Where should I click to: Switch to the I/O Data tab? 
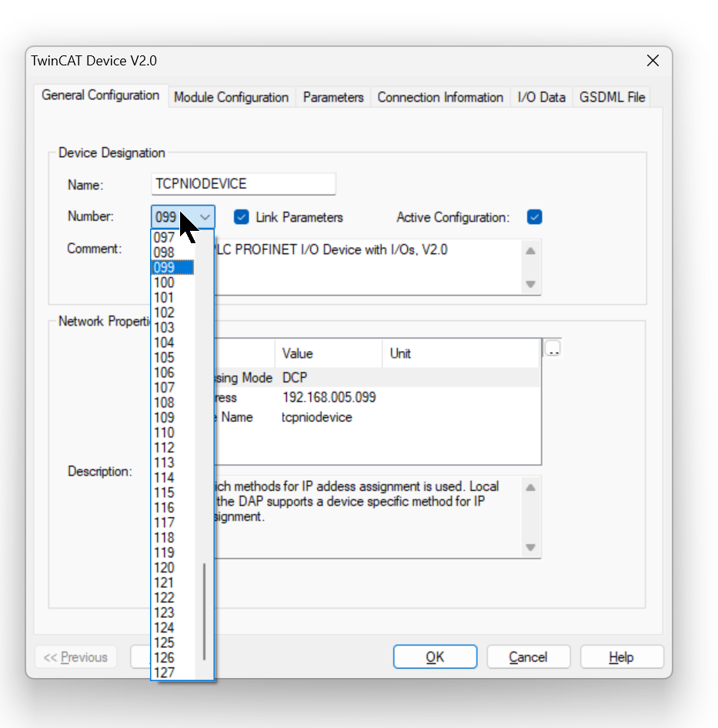(x=541, y=97)
